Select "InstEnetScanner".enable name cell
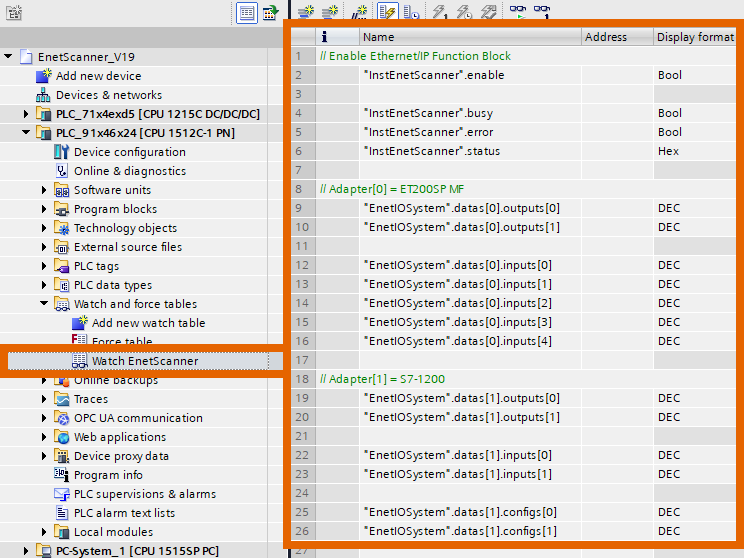 point(470,75)
